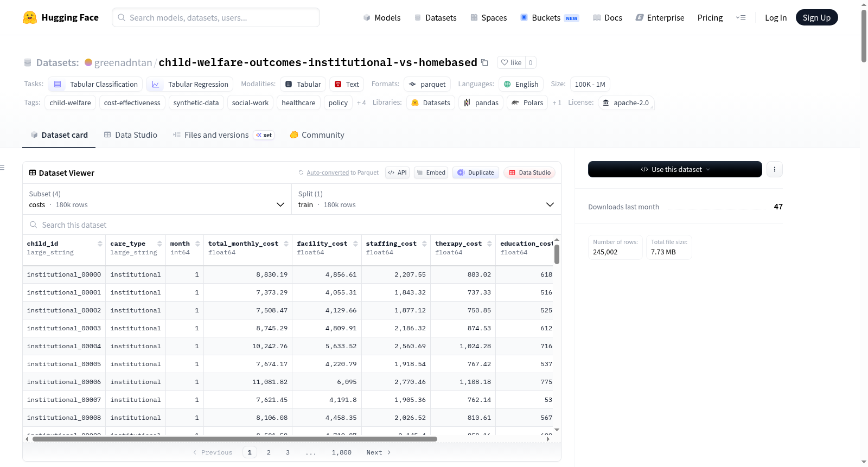Click the xet badge on Files tab
This screenshot has width=868, height=467.
(x=264, y=135)
